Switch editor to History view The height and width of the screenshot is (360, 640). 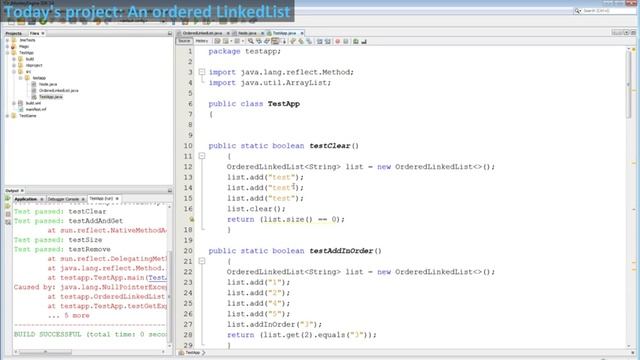(x=202, y=41)
